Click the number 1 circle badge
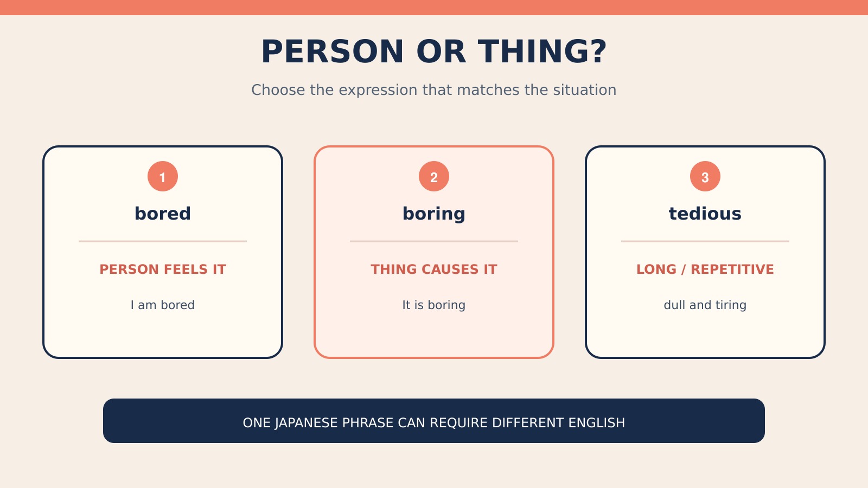The image size is (868, 488). coord(163,176)
